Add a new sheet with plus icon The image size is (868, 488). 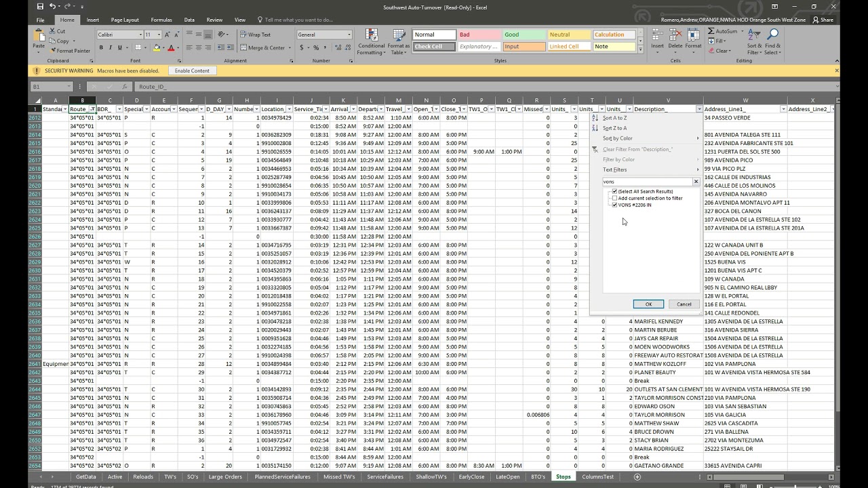[637, 476]
